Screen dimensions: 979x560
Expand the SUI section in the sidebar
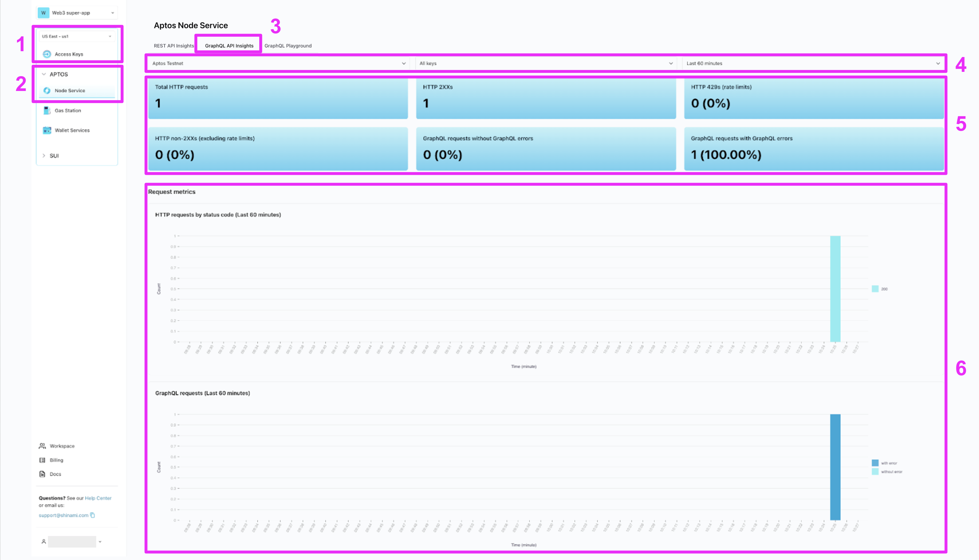point(54,156)
